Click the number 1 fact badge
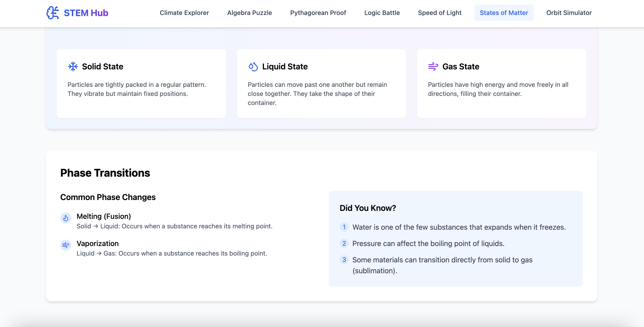 (344, 227)
